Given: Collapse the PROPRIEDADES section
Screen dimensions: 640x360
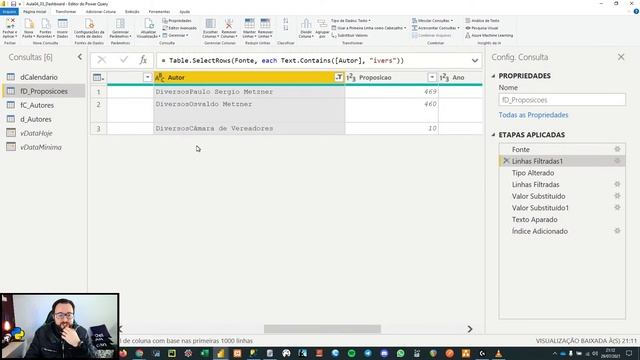Looking at the screenshot, I should 493,76.
